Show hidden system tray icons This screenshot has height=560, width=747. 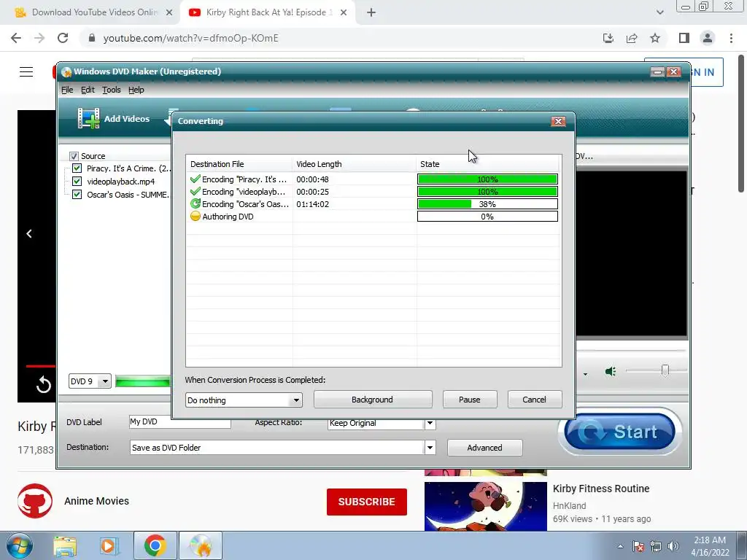(620, 546)
